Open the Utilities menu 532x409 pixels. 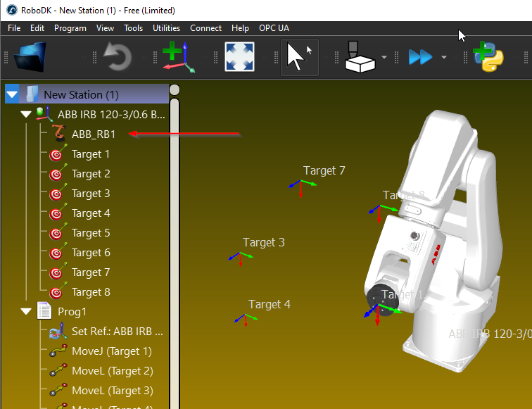[166, 28]
